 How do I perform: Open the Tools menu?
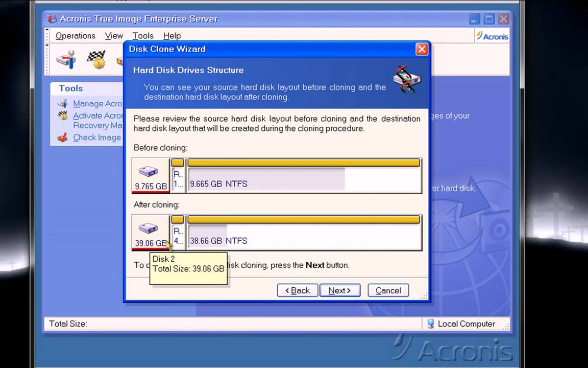click(143, 36)
